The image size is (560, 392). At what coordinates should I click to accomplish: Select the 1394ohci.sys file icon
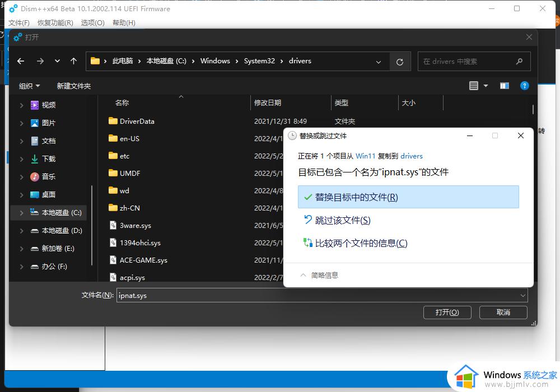click(113, 243)
